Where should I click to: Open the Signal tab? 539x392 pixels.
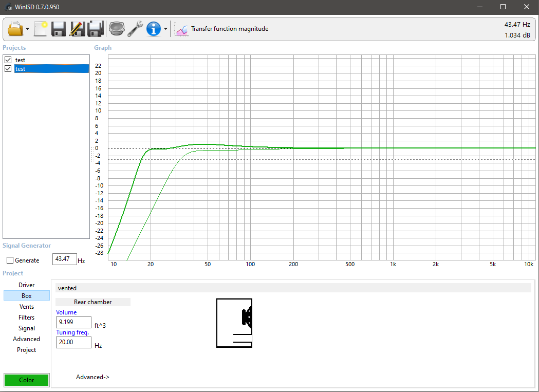pos(27,328)
